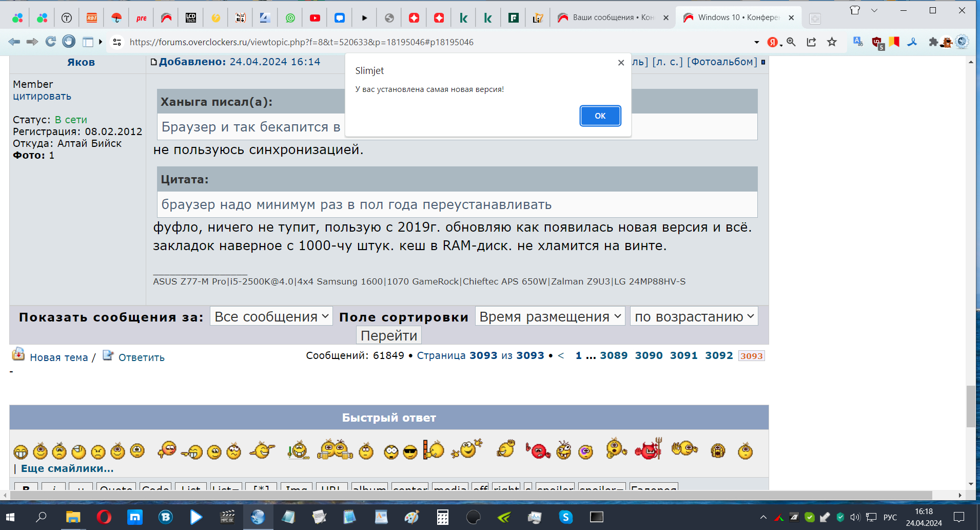Insert the sunglasses cool smiley

tap(410, 452)
